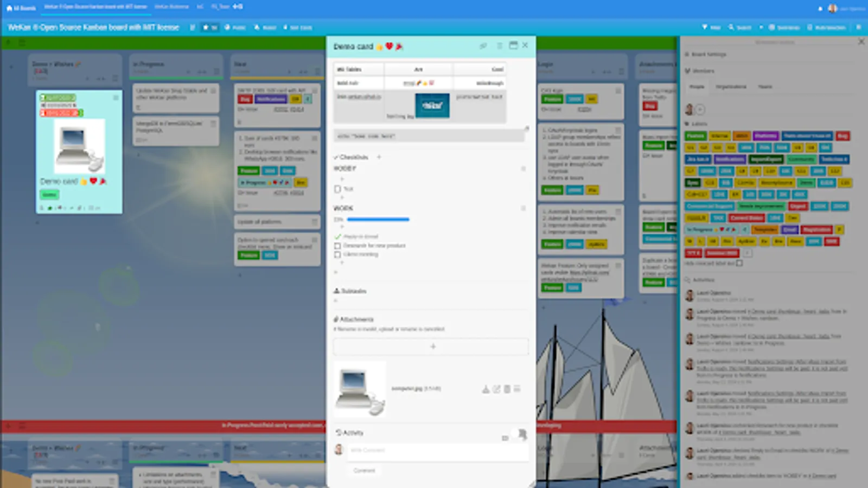
Task: Check the Research for new product item
Action: click(337, 246)
